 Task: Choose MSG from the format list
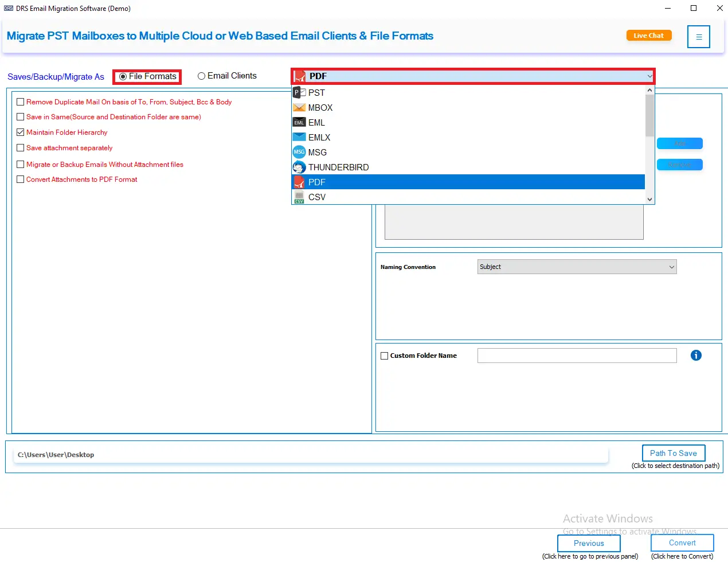click(468, 152)
